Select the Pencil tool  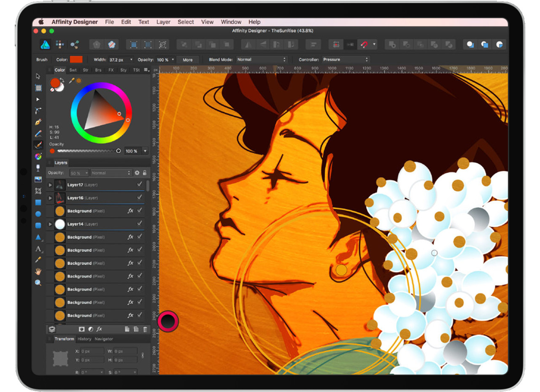(x=38, y=134)
